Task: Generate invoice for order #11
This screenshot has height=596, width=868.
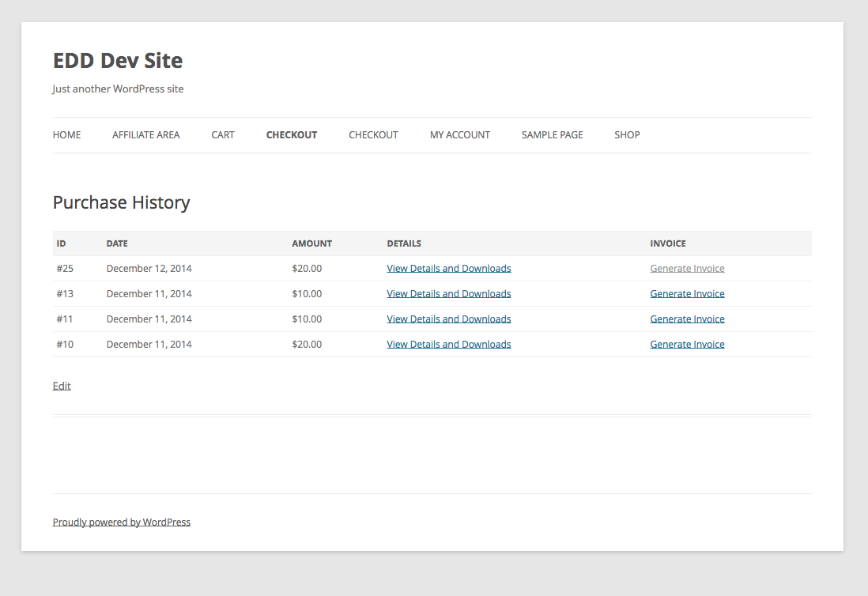Action: click(687, 319)
